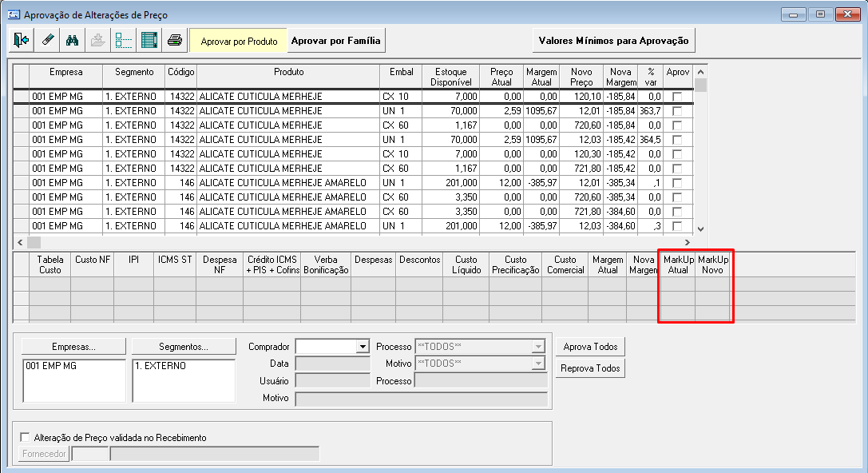Click the MarkUp Atual column header
Screen dimensions: 868x473
coord(678,264)
